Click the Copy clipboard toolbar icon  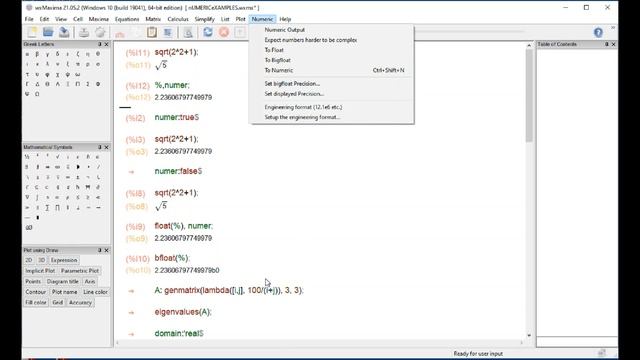pos(152,32)
